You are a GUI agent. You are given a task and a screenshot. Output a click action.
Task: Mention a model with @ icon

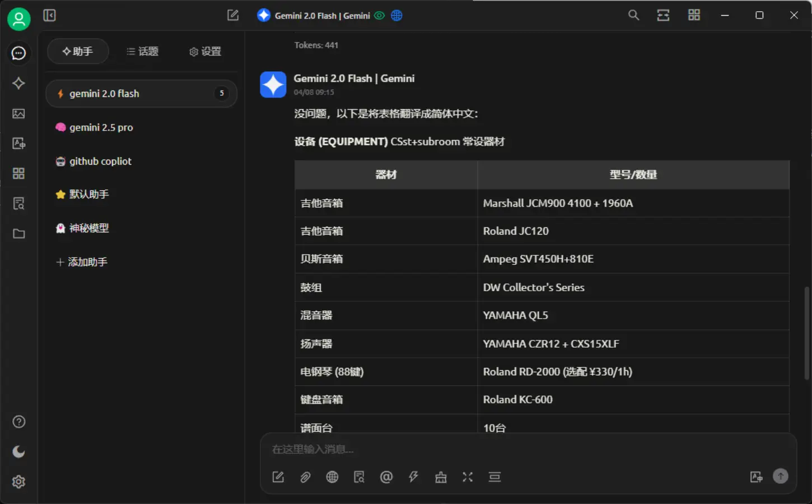click(386, 477)
